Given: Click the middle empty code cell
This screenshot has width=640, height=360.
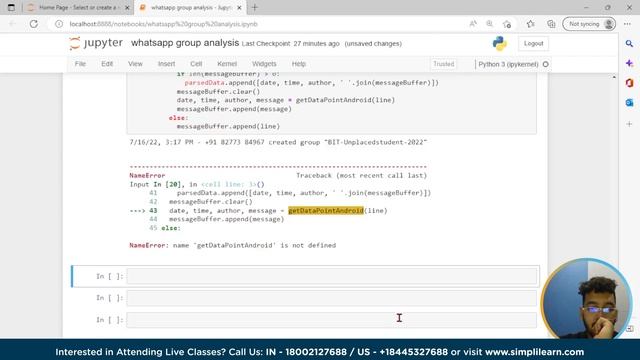Looking at the screenshot, I should (331, 298).
